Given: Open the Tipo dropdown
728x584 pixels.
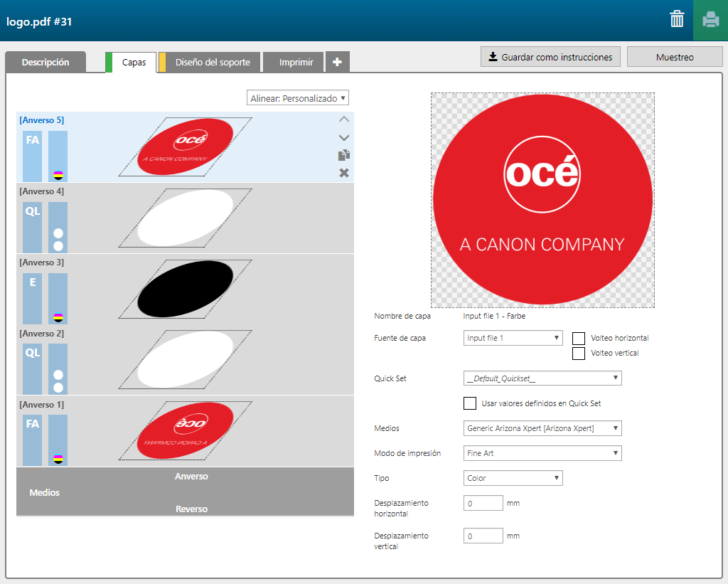Looking at the screenshot, I should tap(513, 477).
